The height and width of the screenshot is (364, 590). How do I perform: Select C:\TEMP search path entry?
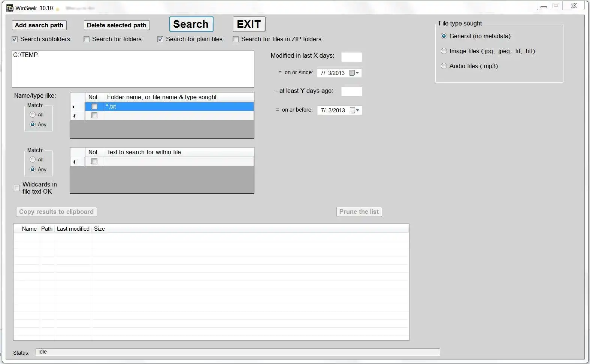pos(25,55)
